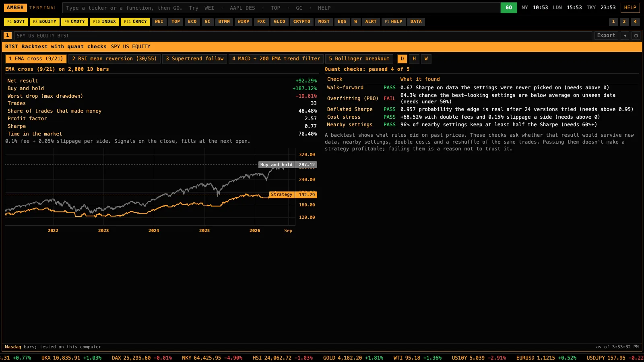Click the NKY 64,425.95 ticker entry
644x362 pixels.
pos(212,358)
